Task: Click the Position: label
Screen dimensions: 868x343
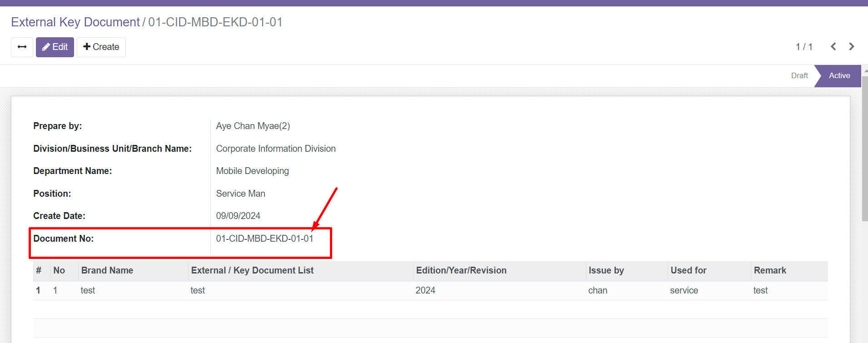Action: click(52, 194)
